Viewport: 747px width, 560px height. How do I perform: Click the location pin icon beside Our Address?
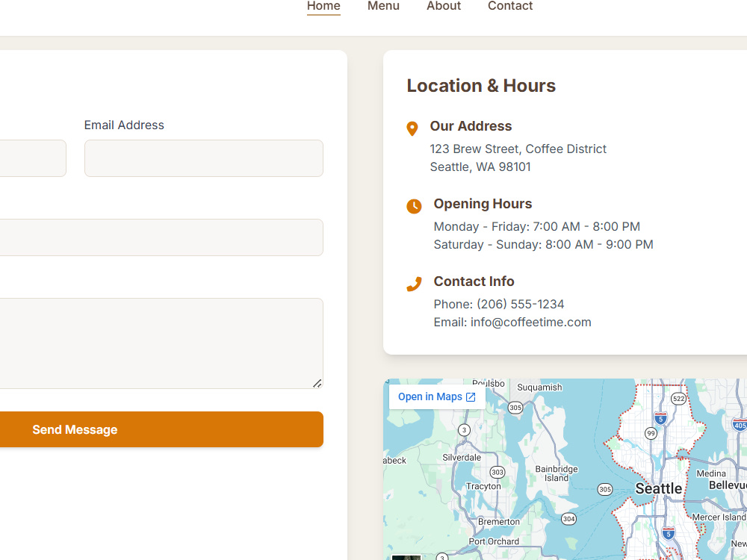pyautogui.click(x=412, y=128)
